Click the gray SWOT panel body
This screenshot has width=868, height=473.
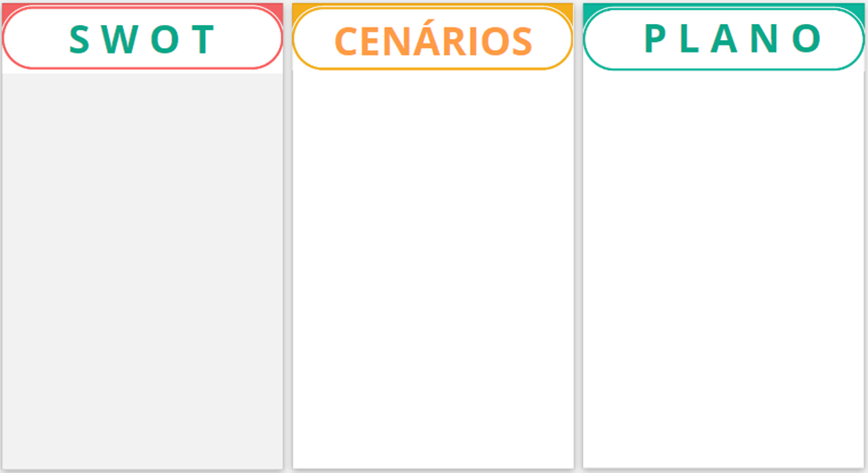[x=142, y=267]
